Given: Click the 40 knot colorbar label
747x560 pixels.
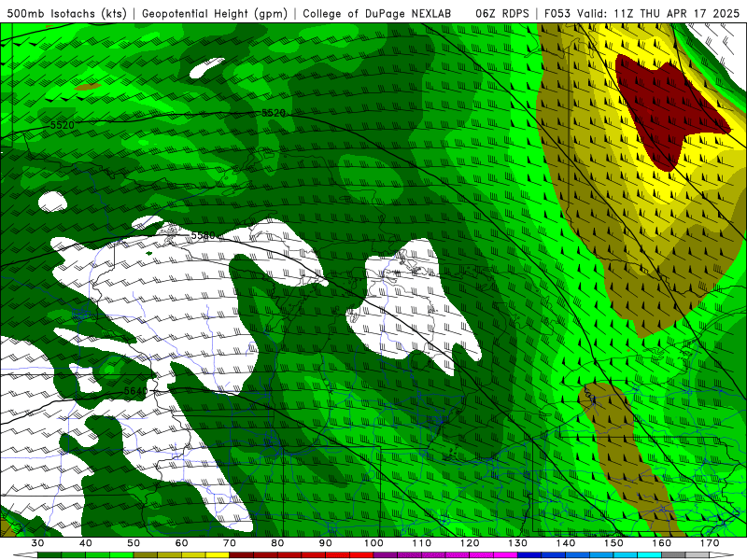Looking at the screenshot, I should tap(85, 543).
